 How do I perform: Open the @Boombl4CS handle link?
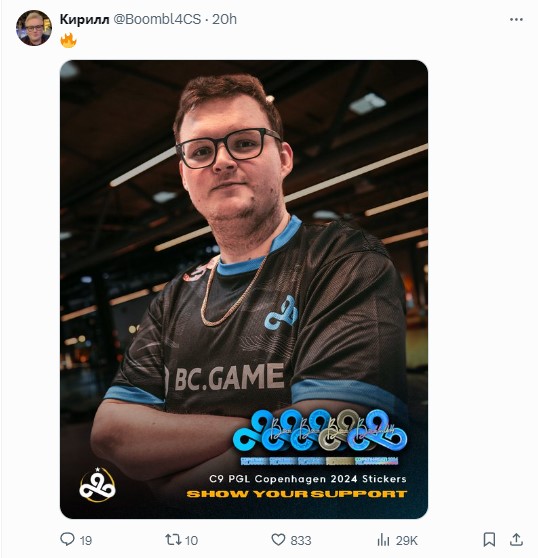(x=157, y=19)
